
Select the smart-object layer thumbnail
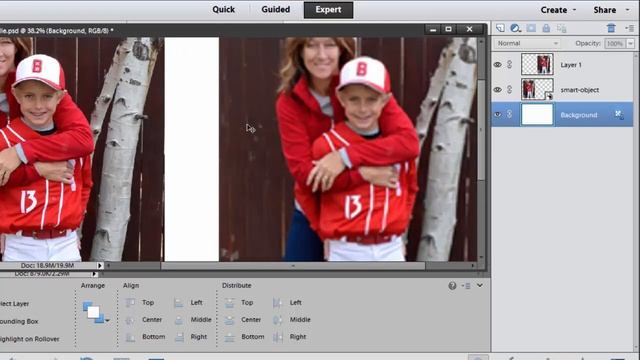coord(537,89)
